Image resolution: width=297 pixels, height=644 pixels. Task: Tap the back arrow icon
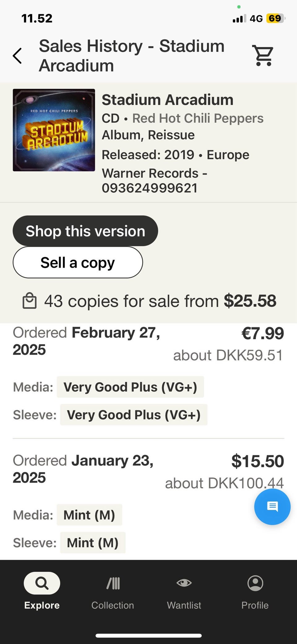point(17,56)
